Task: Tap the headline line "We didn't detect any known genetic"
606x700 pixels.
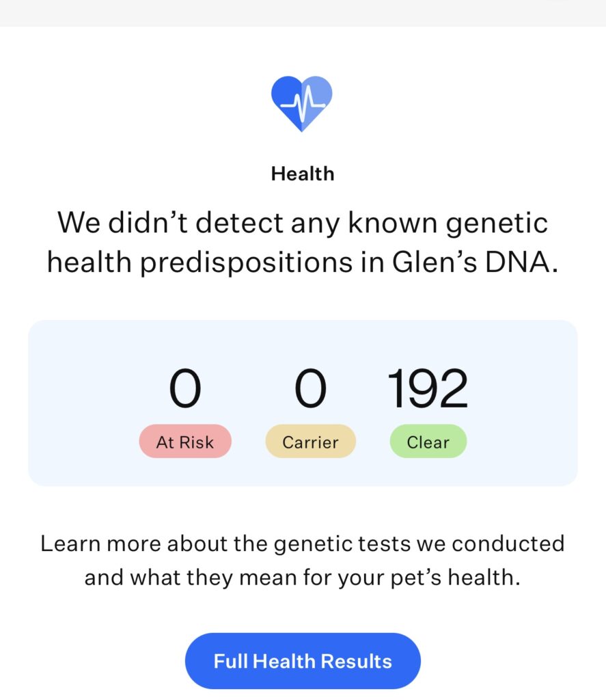Action: (x=303, y=223)
